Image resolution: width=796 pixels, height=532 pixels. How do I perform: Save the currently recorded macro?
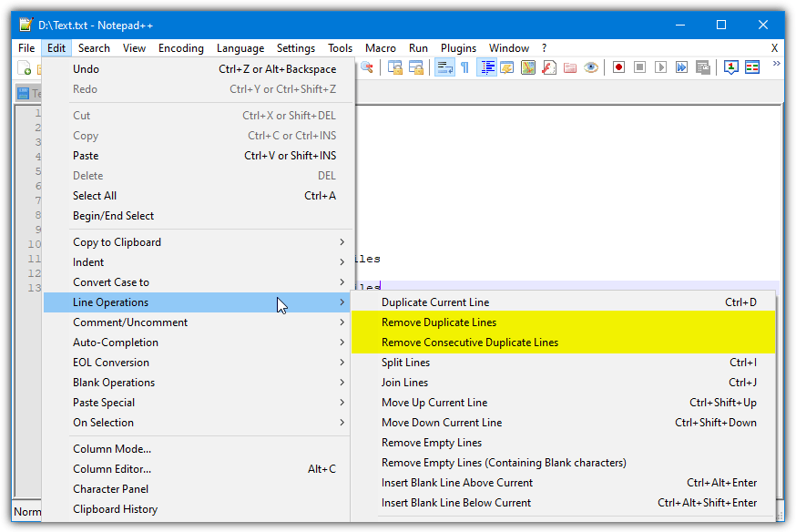[x=703, y=66]
